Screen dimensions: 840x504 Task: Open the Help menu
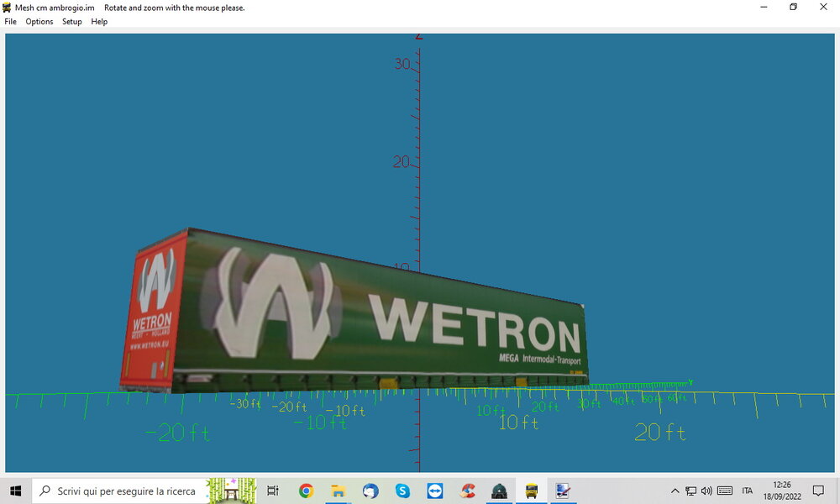tap(99, 22)
